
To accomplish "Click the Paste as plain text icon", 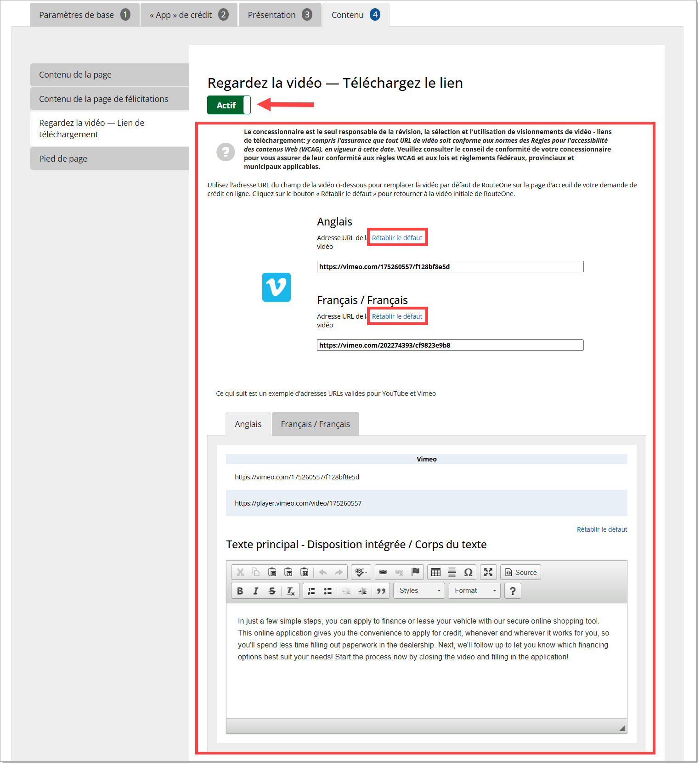I will click(x=288, y=572).
